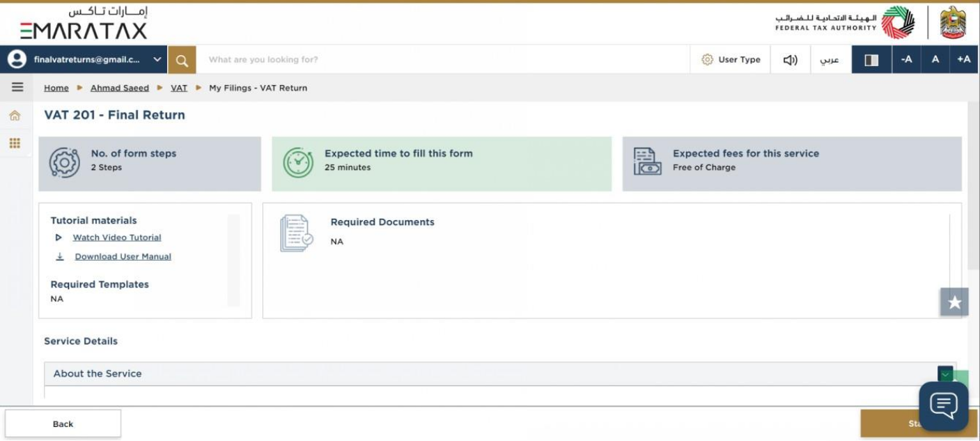This screenshot has height=441, width=980.
Task: Click the form steps gear icon
Action: pyautogui.click(x=65, y=164)
